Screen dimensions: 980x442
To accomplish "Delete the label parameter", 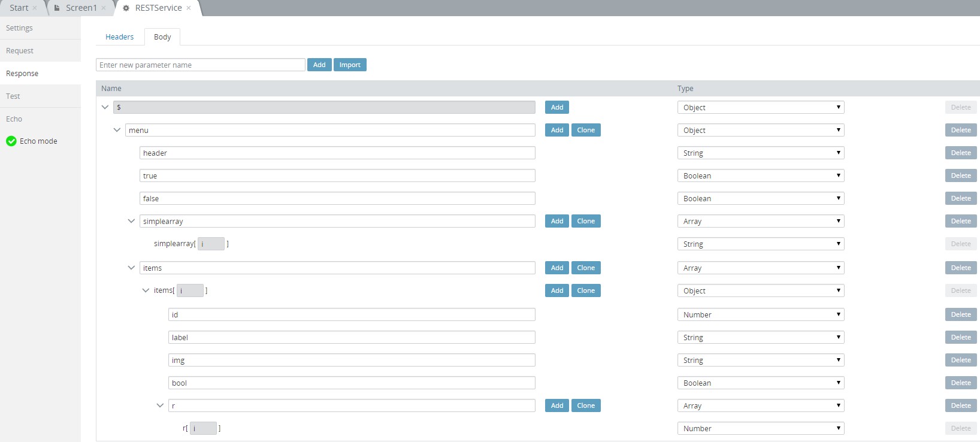I will coord(961,337).
